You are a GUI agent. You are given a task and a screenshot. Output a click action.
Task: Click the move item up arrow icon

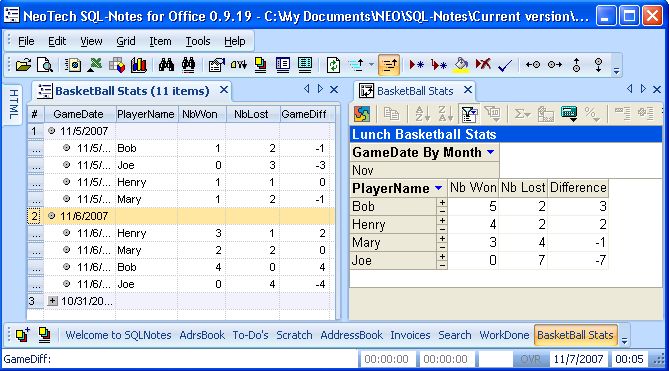click(x=576, y=65)
